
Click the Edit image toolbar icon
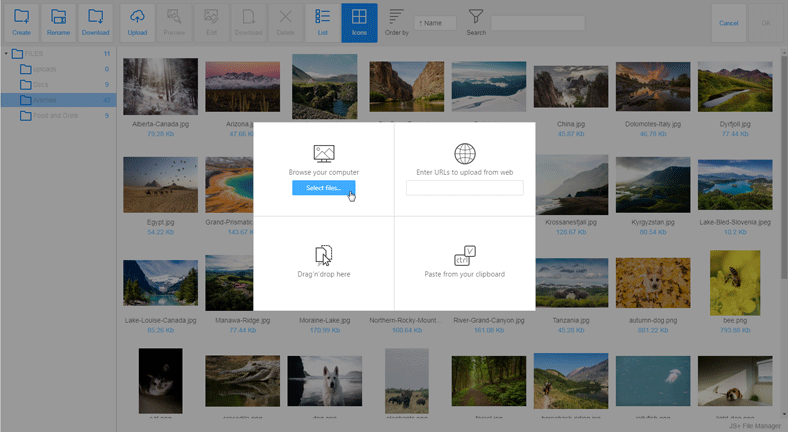pos(212,17)
